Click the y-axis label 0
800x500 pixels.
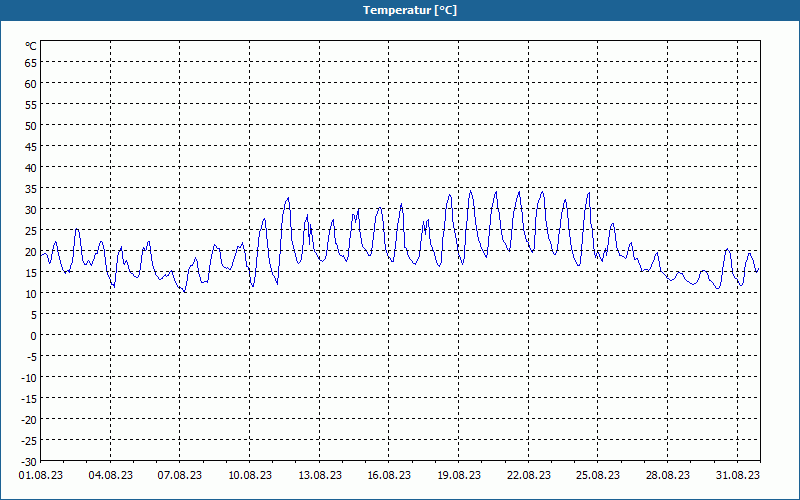click(x=34, y=336)
